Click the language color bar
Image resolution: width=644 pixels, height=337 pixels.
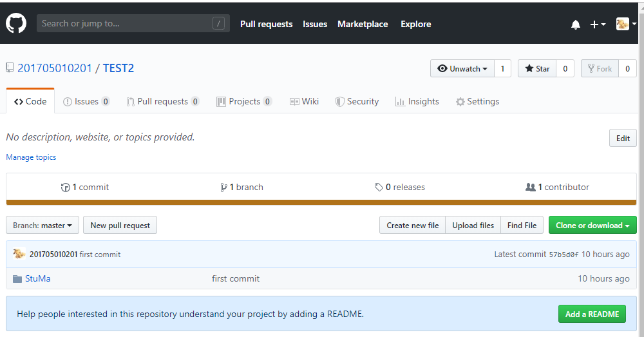[x=321, y=202]
